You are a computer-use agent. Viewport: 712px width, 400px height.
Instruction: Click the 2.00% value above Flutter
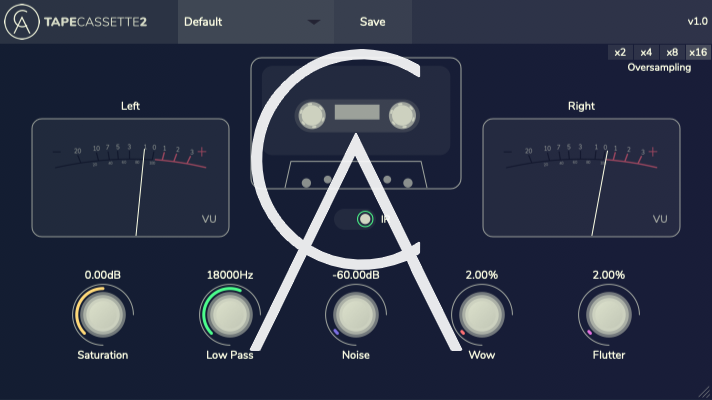[x=608, y=275]
